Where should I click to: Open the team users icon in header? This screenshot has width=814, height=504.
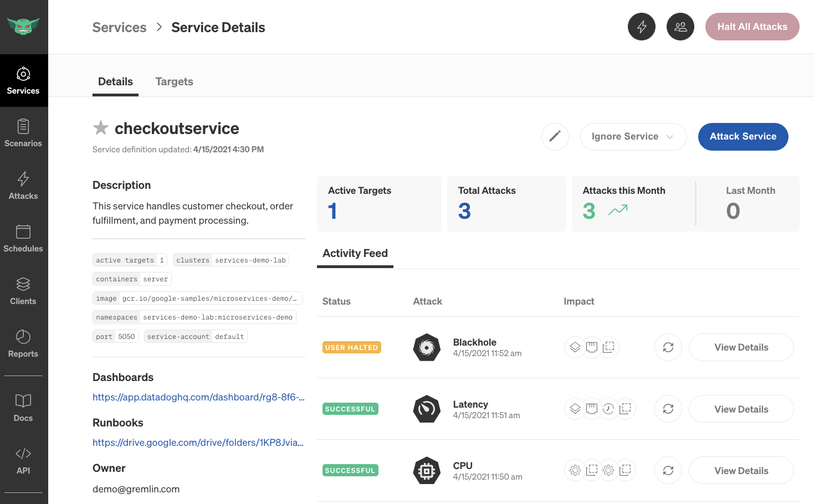tap(680, 27)
